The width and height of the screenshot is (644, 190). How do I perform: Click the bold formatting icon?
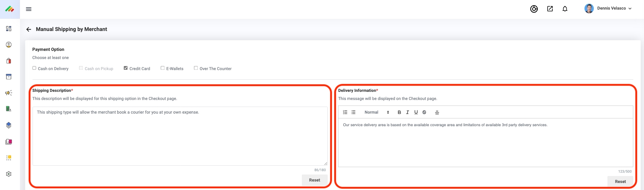pos(399,113)
